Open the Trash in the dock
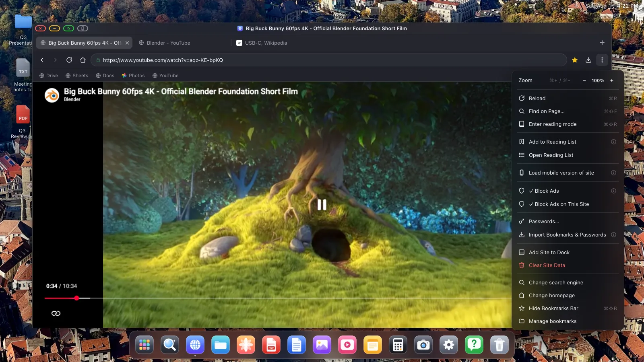The height and width of the screenshot is (362, 644). 500,345
